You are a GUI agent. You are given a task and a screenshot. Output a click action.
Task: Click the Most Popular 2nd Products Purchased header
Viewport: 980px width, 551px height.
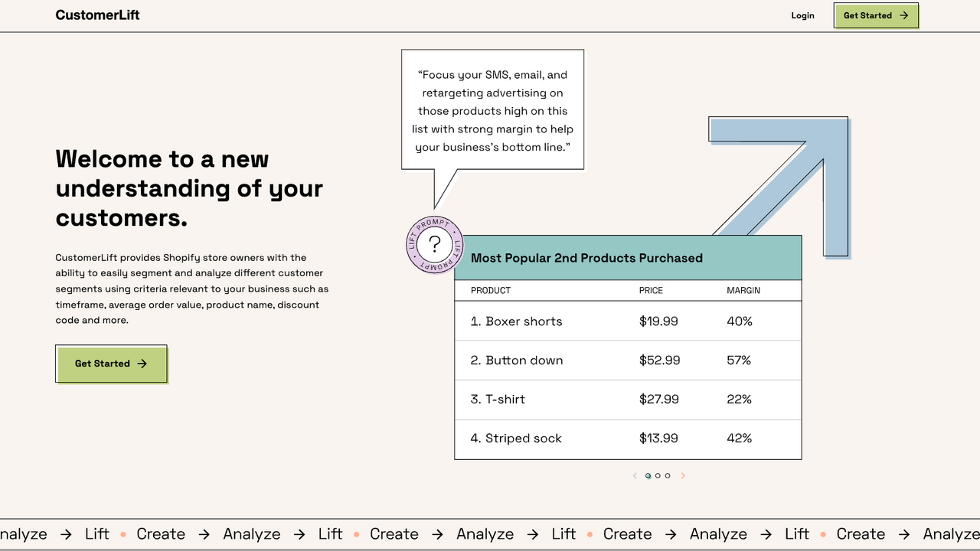(586, 258)
